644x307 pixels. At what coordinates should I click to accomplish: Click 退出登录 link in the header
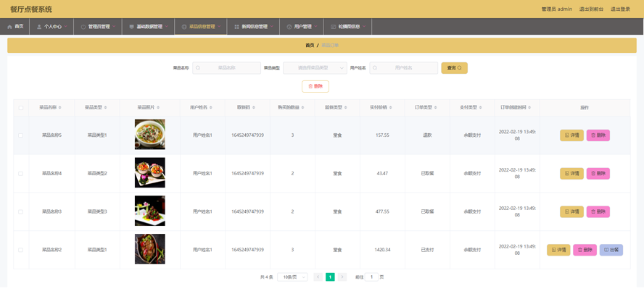[620, 9]
